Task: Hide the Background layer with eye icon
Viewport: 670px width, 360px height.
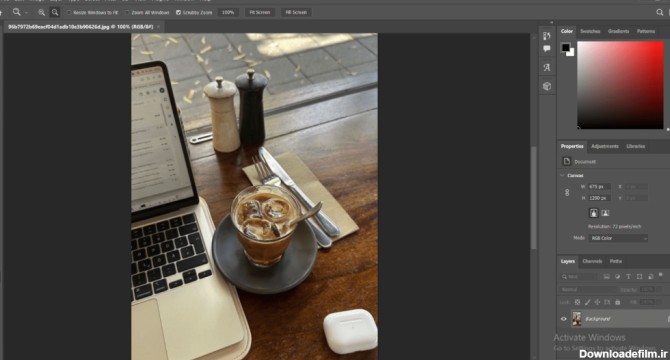Action: click(564, 319)
